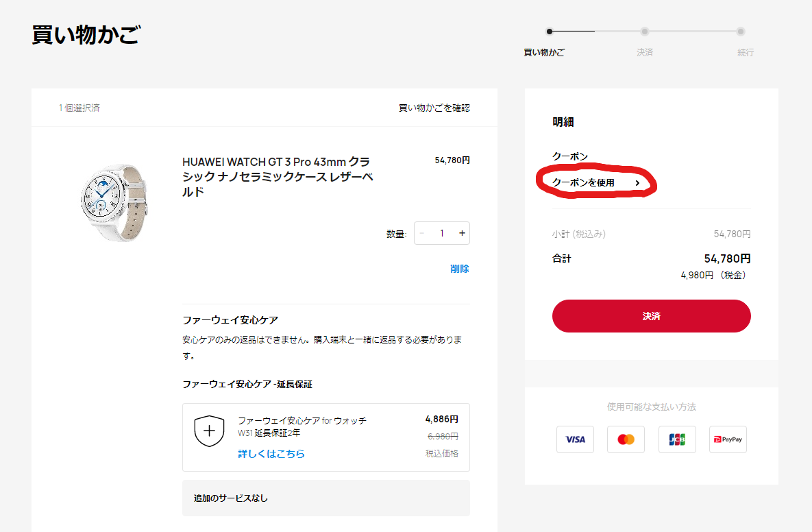
Task: Click the JCB payment icon
Action: click(677, 439)
